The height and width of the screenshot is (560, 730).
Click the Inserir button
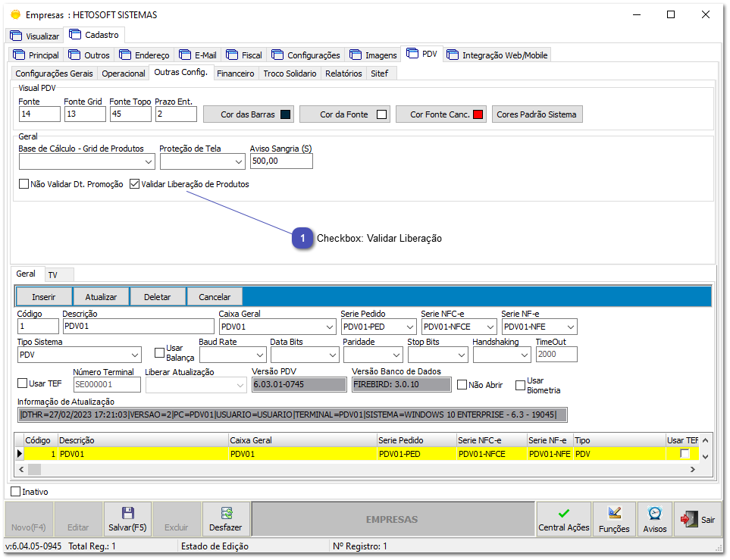43,297
